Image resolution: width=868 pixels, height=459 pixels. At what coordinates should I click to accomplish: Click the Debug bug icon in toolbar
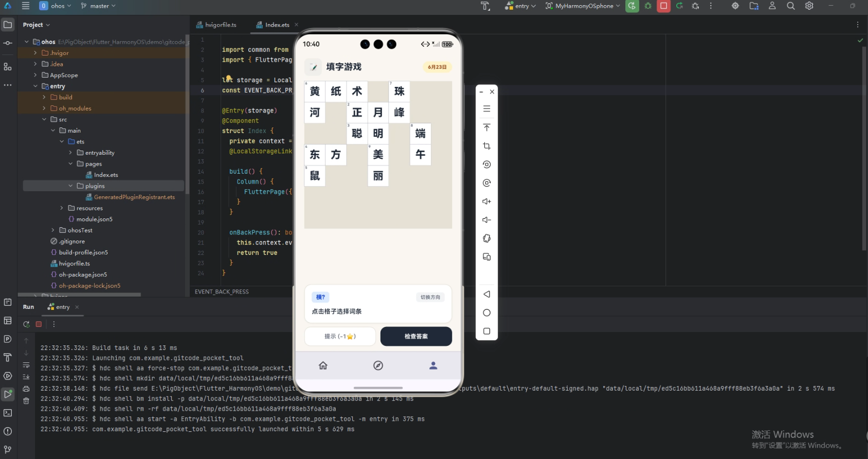(x=648, y=6)
